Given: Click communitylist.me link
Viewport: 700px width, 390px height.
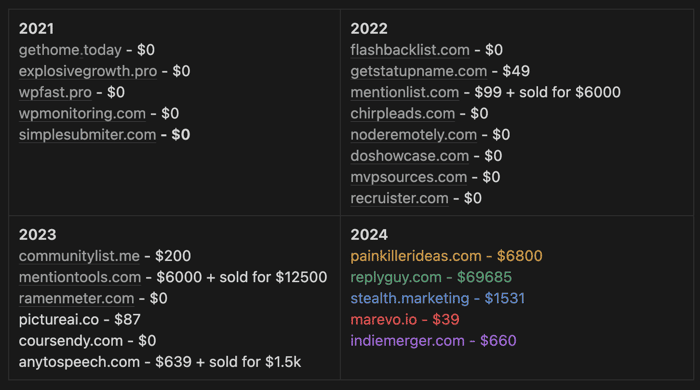Looking at the screenshot, I should point(79,256).
